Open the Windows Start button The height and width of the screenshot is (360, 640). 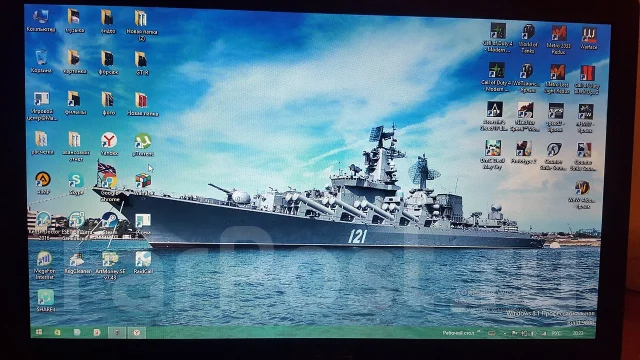pyautogui.click(x=39, y=332)
